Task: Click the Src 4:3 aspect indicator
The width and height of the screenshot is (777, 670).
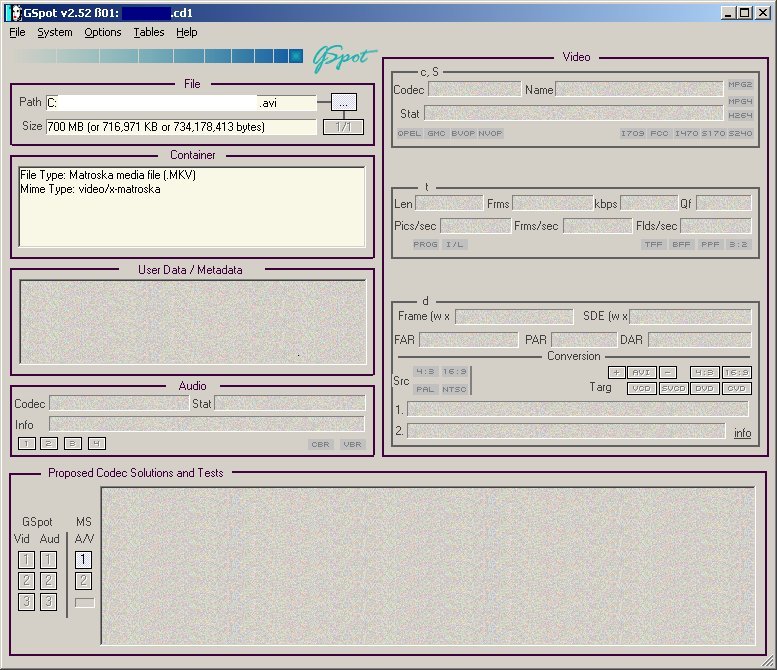Action: tap(425, 372)
